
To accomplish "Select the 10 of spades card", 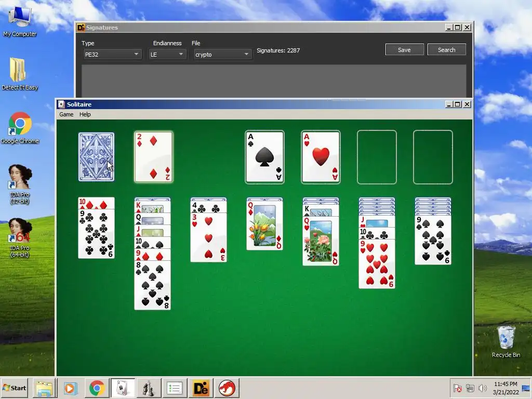I will [x=152, y=243].
